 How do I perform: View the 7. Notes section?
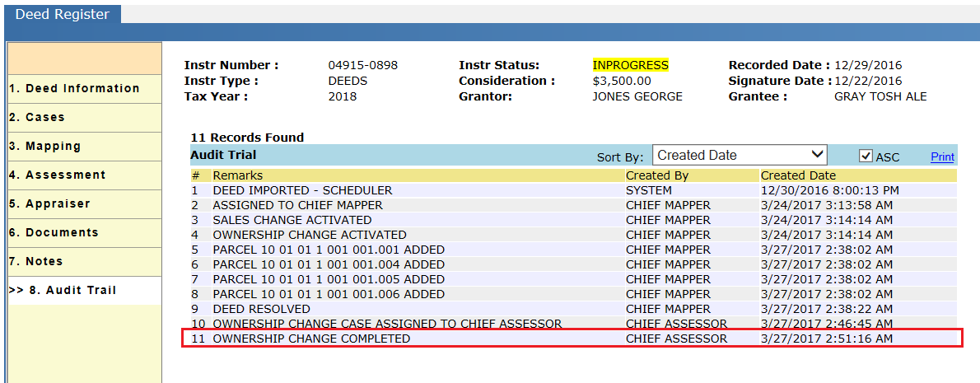pos(84,261)
